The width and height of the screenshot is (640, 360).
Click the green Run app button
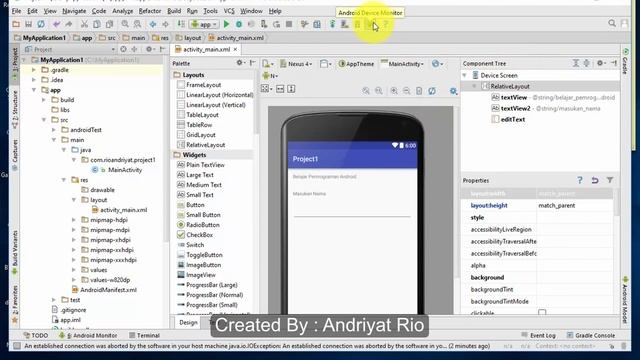pos(227,24)
